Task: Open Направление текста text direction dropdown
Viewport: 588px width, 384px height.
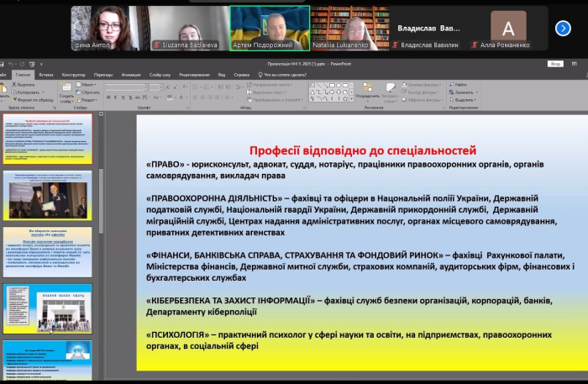Action: click(270, 85)
